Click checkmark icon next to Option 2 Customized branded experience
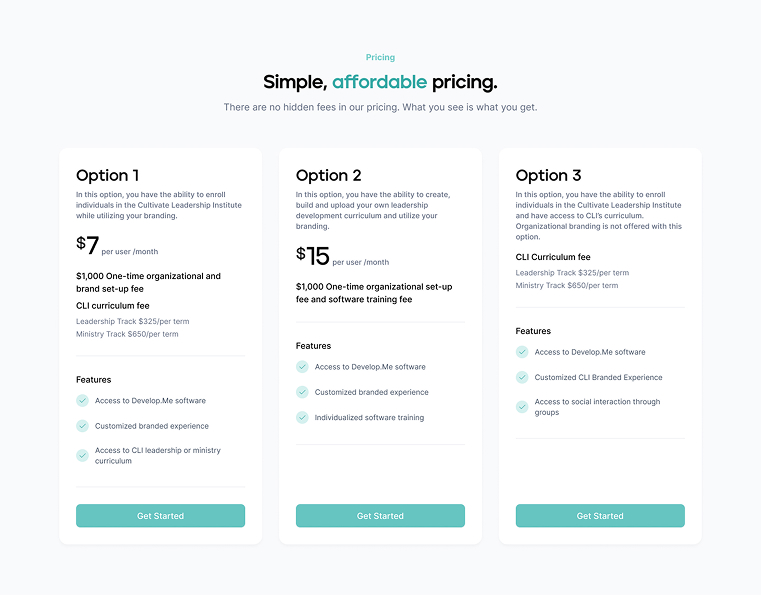Image resolution: width=761 pixels, height=596 pixels. coord(302,392)
